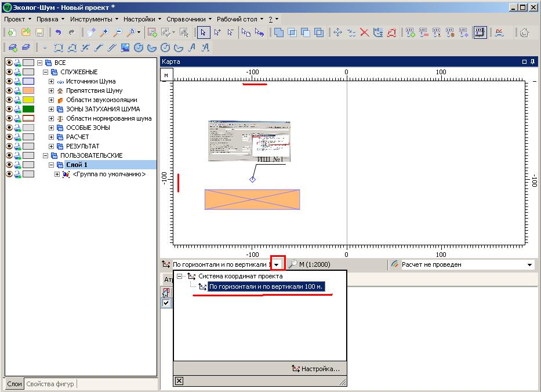The height and width of the screenshot is (392, 541).
Task: Click the home icon in toolbar
Action: (524, 33)
